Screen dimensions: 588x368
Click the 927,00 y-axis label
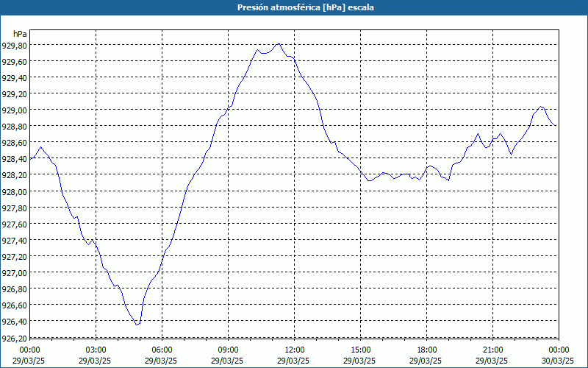(x=14, y=272)
